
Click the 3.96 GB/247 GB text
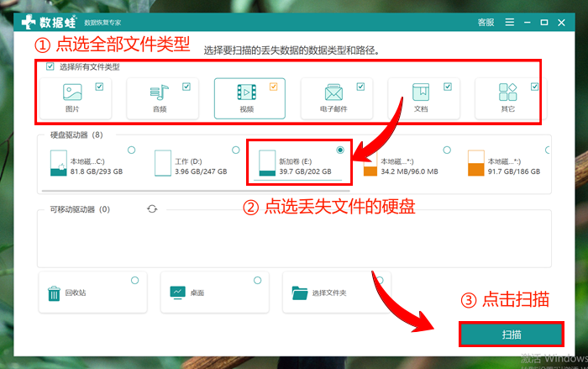201,171
